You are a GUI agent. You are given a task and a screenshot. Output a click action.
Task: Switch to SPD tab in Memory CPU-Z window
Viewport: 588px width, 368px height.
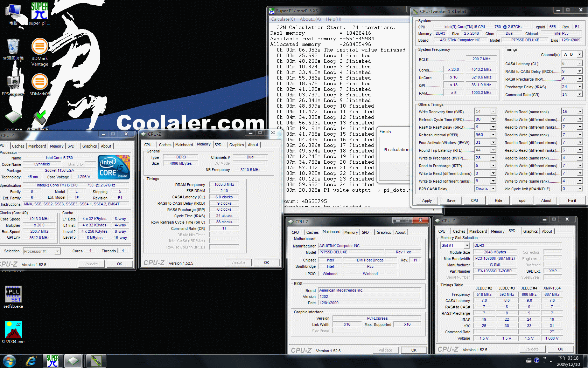point(218,145)
